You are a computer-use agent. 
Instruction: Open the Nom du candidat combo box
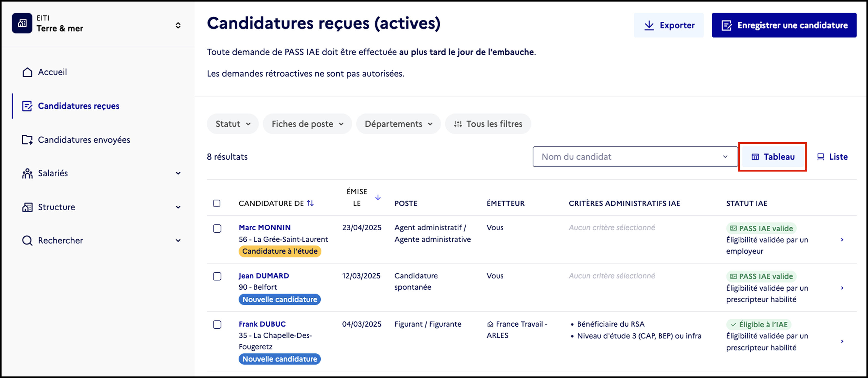click(x=635, y=157)
